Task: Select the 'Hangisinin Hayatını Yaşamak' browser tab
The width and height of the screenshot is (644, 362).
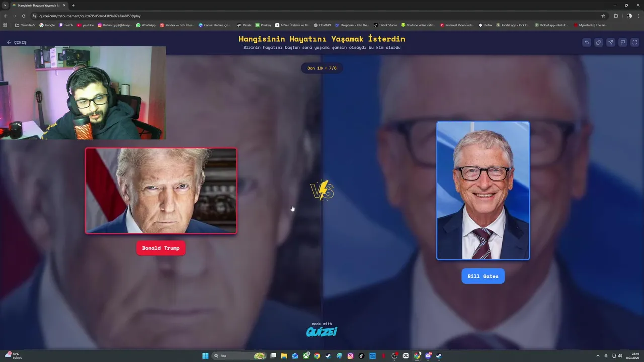Action: pyautogui.click(x=39, y=5)
